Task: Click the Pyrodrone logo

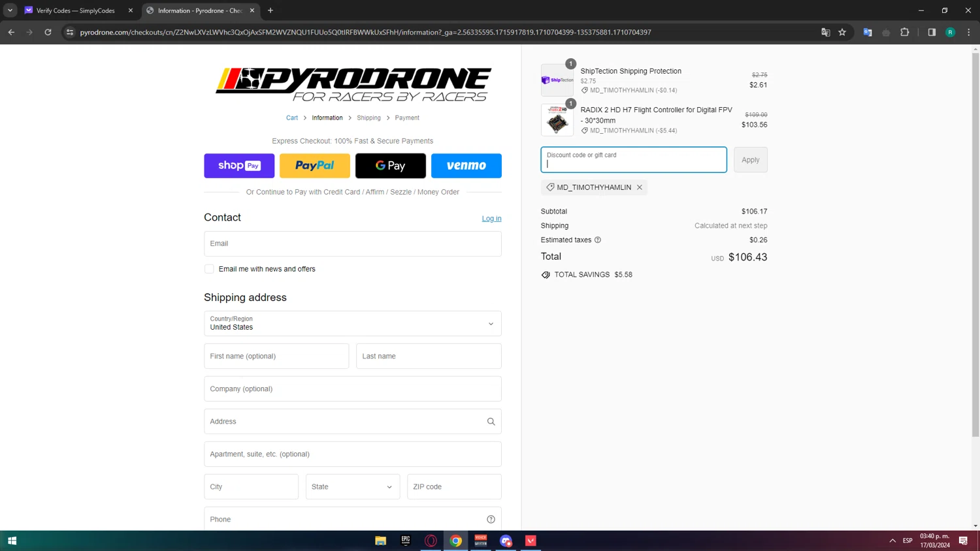Action: tap(353, 84)
